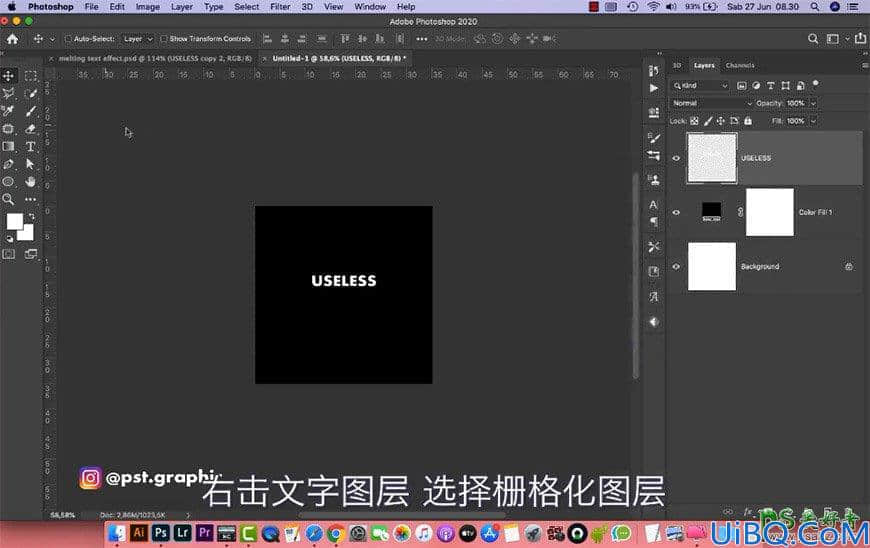Image resolution: width=870 pixels, height=548 pixels.
Task: Open the Layer menu
Action: click(181, 7)
